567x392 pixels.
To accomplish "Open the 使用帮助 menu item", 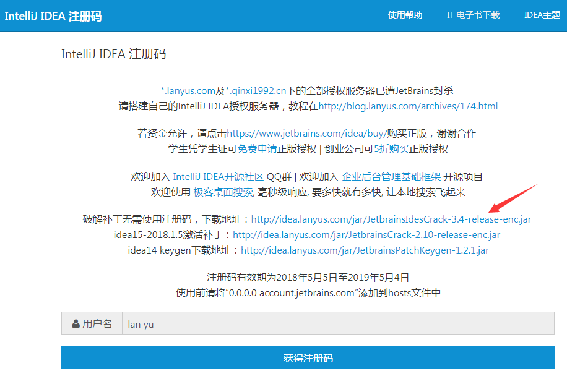I will coord(405,15).
